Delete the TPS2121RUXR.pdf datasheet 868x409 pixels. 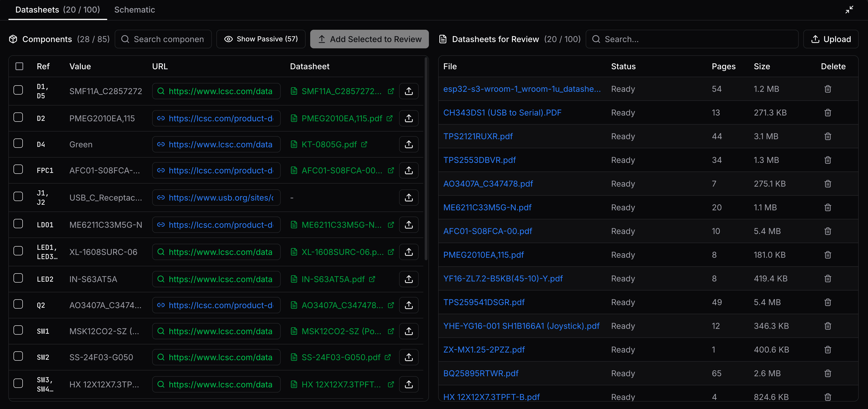pyautogui.click(x=828, y=136)
